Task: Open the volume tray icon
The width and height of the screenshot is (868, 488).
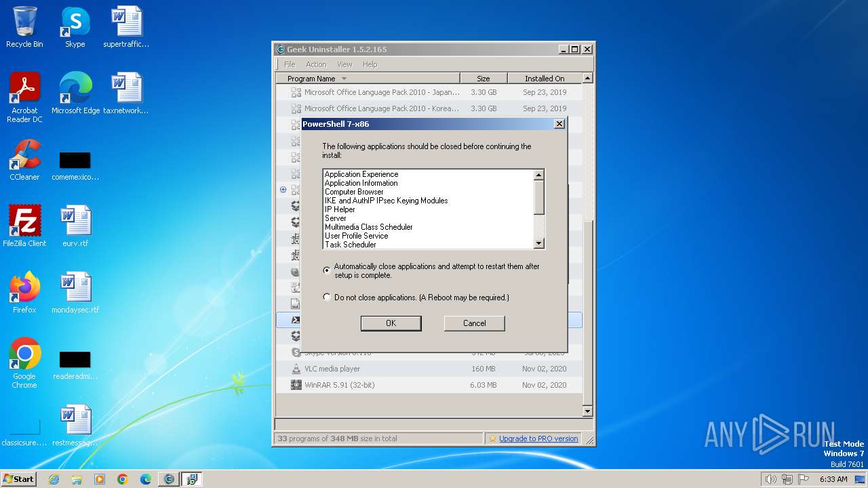Action: [x=770, y=479]
